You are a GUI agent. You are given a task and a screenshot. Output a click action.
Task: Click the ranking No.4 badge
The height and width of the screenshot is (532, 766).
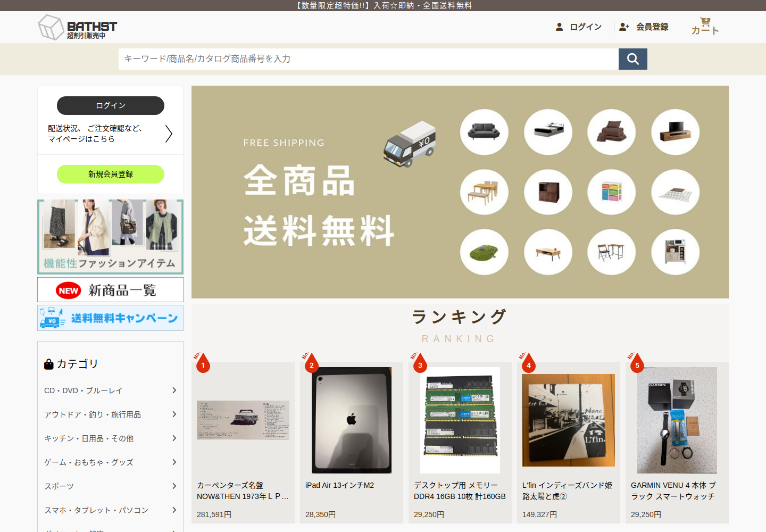pyautogui.click(x=528, y=363)
